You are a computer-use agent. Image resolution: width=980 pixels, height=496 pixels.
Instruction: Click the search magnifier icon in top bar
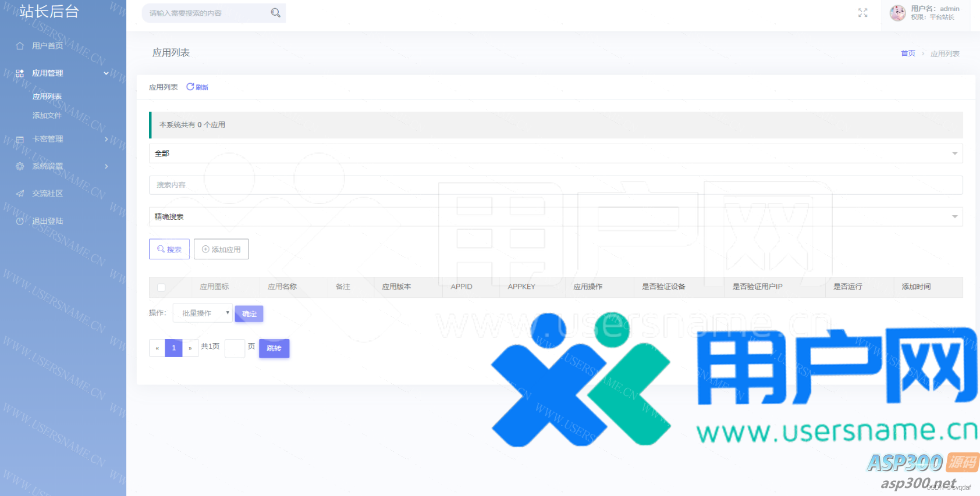(x=276, y=13)
